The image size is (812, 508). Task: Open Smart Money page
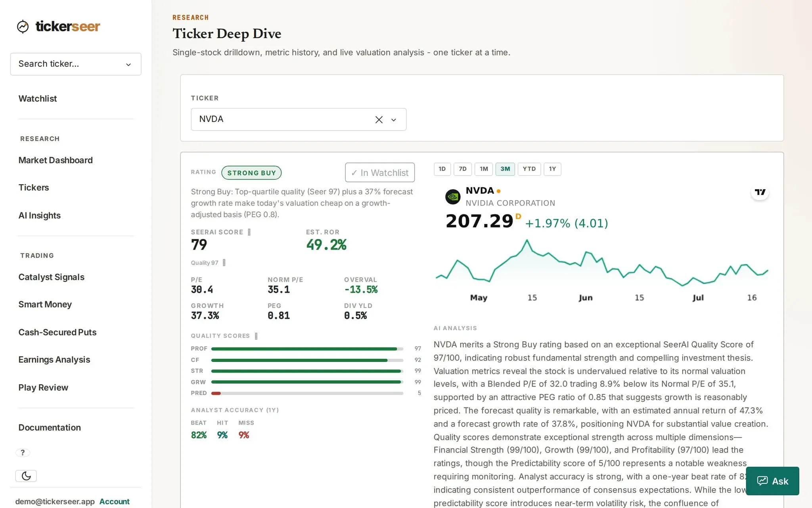coord(45,304)
